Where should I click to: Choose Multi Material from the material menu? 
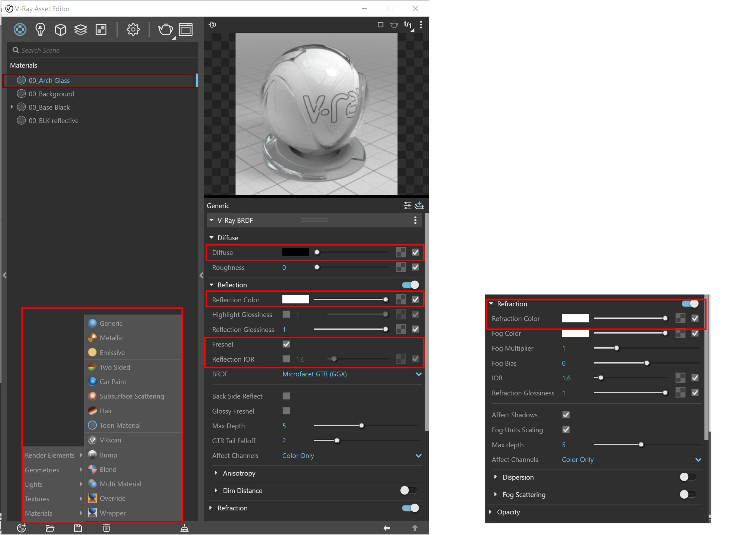(x=133, y=484)
